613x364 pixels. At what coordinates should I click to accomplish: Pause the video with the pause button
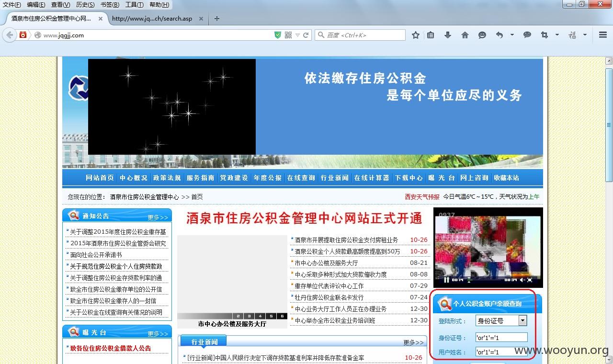pyautogui.click(x=446, y=280)
